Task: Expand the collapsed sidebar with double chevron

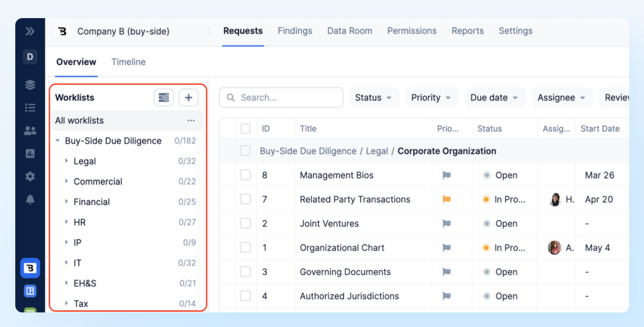Action: [30, 31]
